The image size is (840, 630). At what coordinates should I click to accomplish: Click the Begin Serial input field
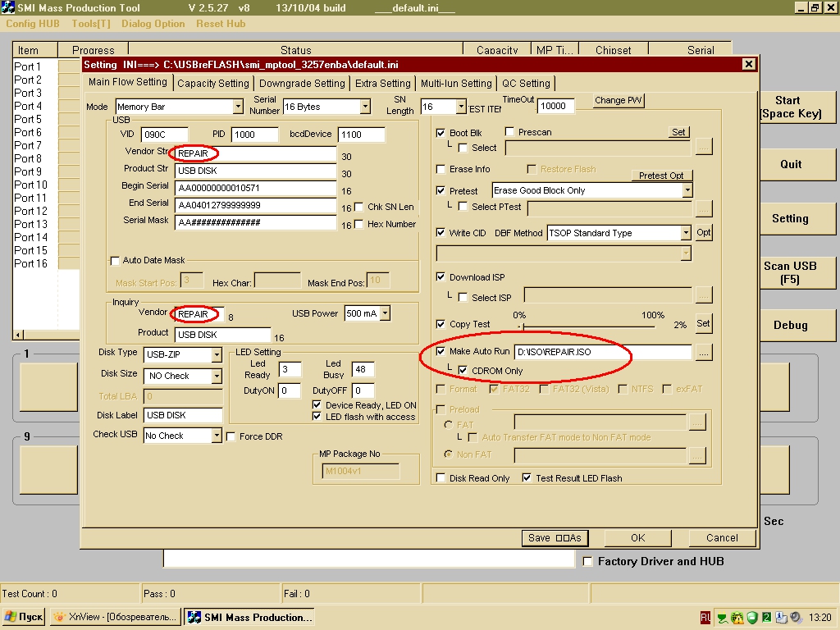(x=256, y=188)
